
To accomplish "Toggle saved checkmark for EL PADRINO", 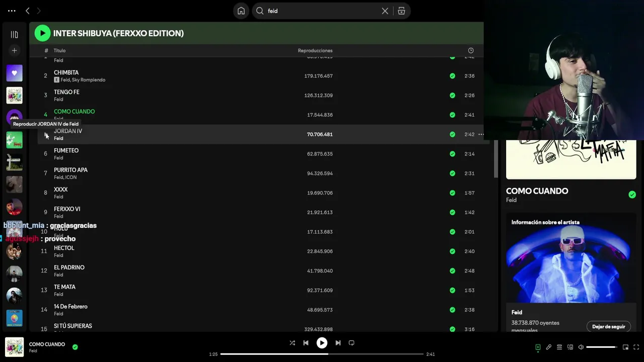I will pyautogui.click(x=452, y=271).
